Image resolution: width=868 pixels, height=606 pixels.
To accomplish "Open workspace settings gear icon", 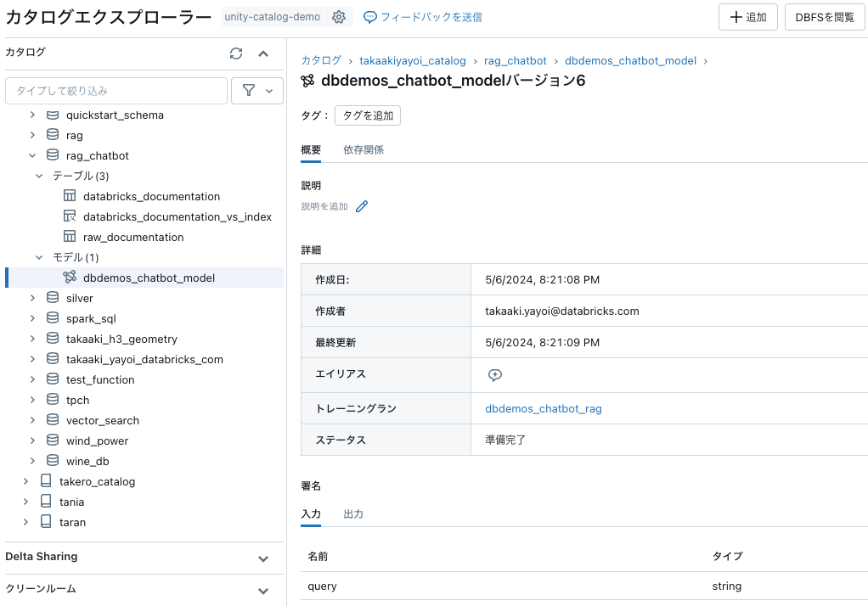I will pos(339,17).
